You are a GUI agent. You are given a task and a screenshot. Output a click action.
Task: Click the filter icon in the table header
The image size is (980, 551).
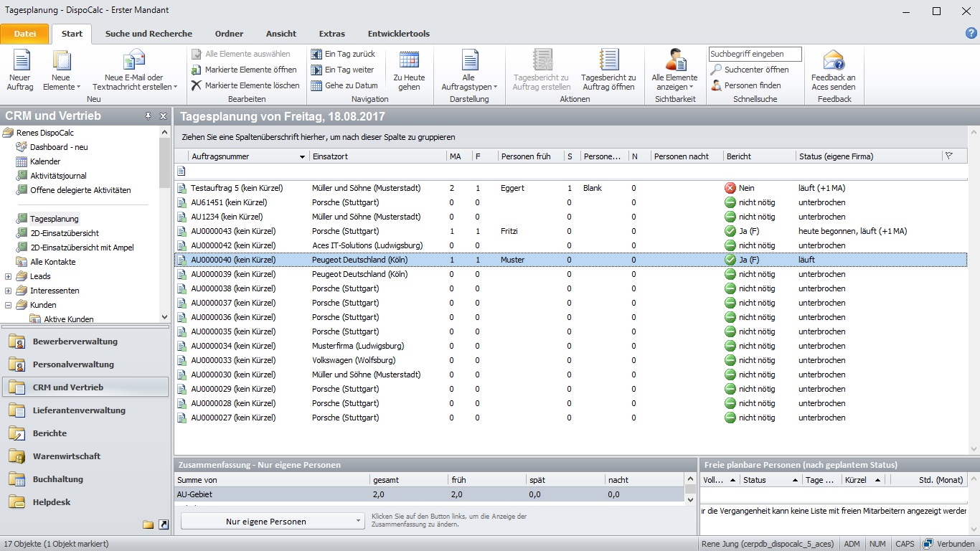[949, 156]
